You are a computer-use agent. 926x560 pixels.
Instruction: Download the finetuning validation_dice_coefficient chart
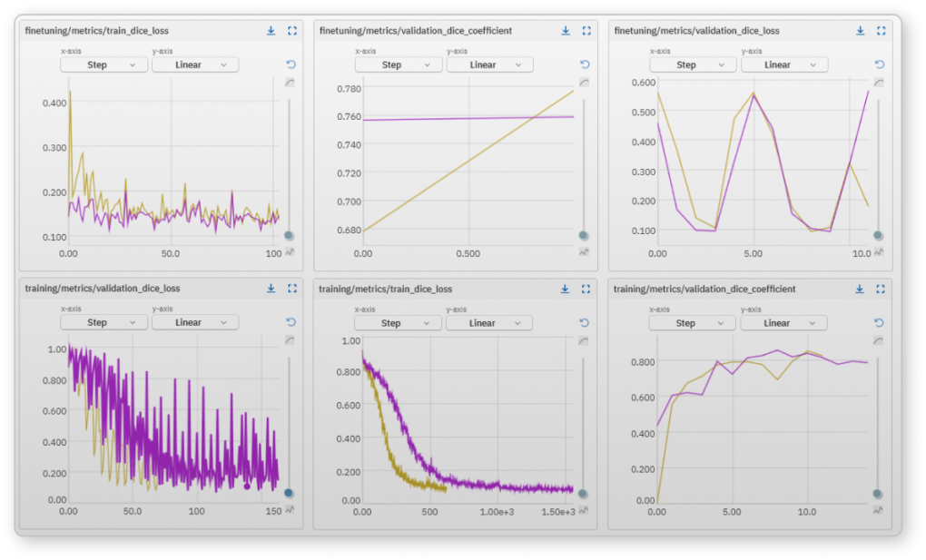coord(566,31)
